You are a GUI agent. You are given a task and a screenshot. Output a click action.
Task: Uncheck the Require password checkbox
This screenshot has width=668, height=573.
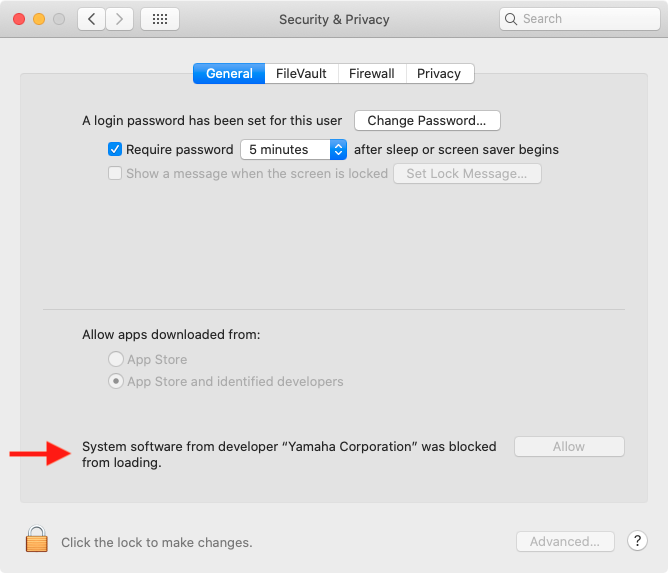click(115, 150)
